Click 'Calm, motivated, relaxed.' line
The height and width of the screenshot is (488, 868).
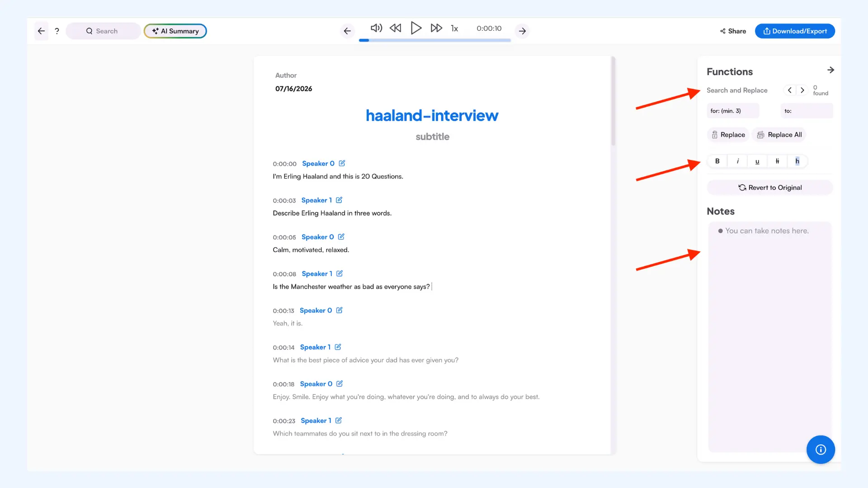point(311,250)
